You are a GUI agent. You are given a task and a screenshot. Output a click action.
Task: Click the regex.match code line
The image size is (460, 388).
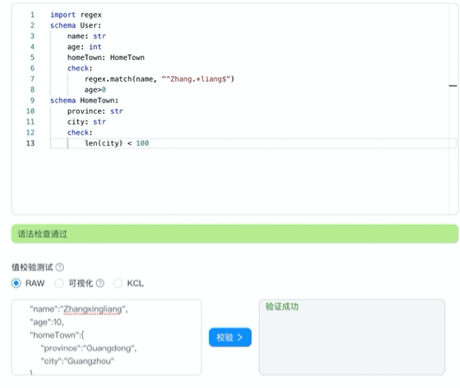[159, 79]
